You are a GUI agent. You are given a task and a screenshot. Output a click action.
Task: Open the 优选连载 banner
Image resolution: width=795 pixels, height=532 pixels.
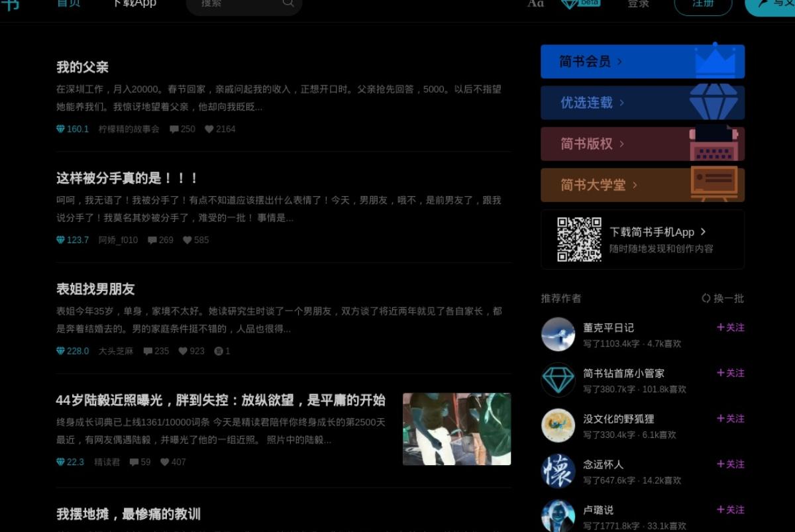click(643, 103)
